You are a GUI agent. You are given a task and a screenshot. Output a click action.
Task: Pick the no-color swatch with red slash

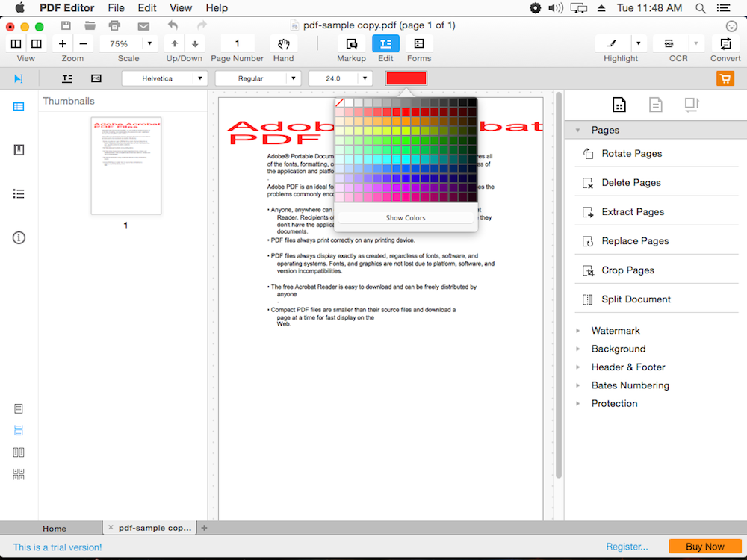point(340,102)
